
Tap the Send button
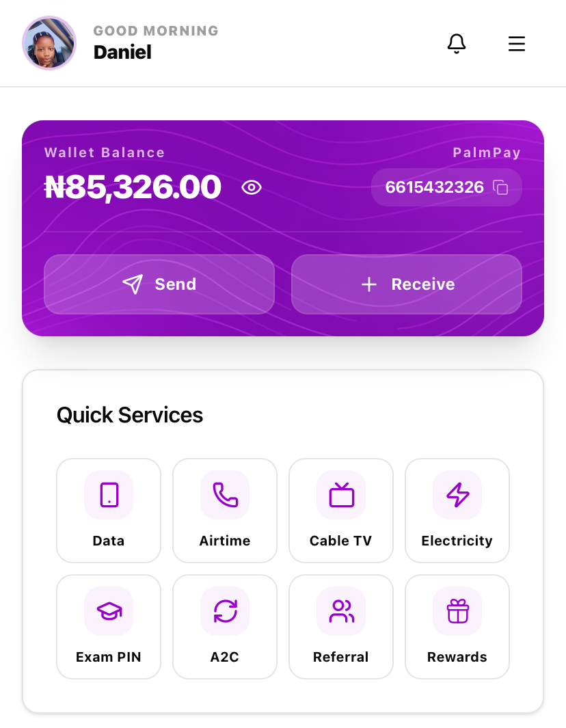159,284
